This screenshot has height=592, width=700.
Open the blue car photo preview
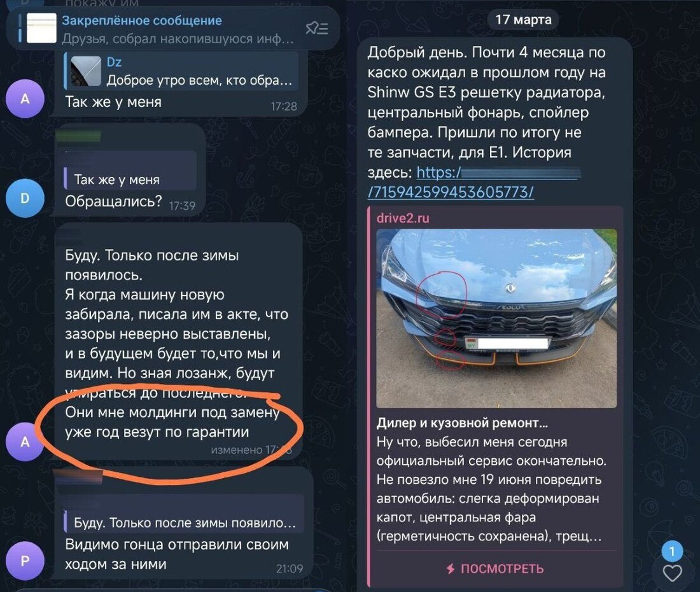tap(496, 318)
